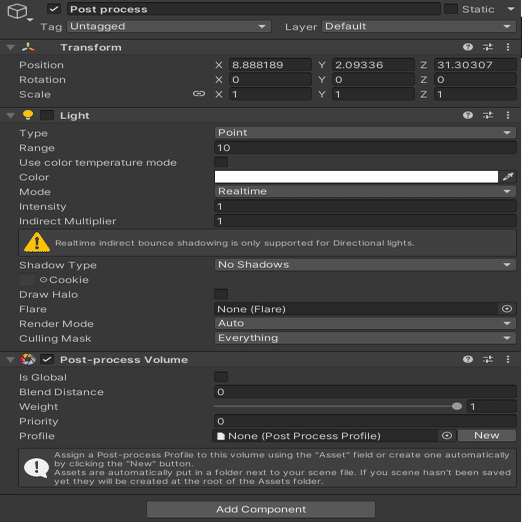Click the GameObject cube icon selector
Screen dimensions: 522x522
tap(17, 12)
